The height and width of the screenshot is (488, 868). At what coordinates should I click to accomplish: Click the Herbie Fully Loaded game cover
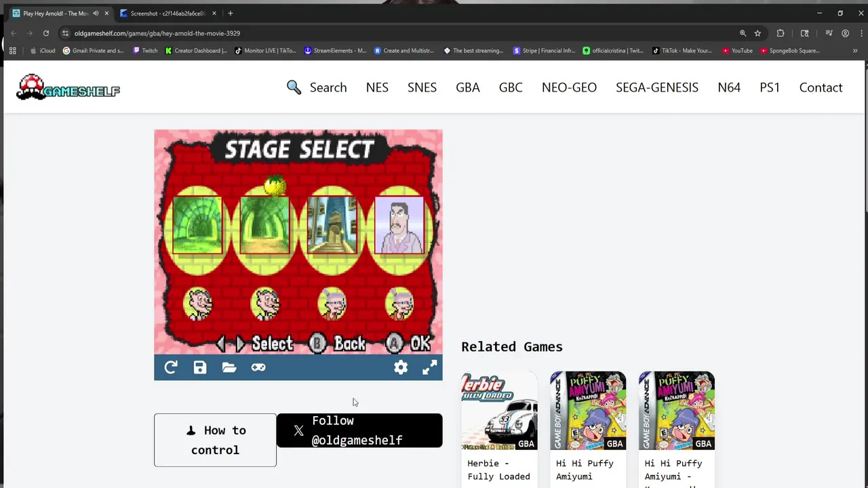pyautogui.click(x=499, y=411)
